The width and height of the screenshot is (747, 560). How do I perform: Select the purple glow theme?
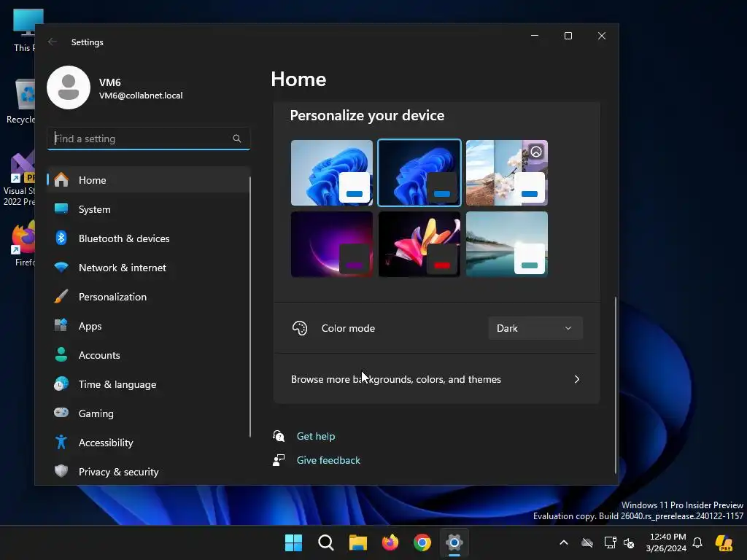click(332, 244)
